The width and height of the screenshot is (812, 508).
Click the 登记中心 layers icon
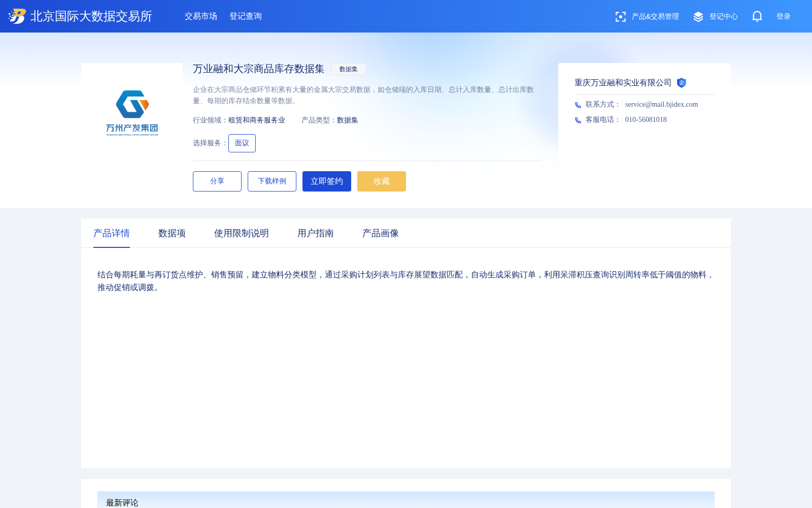pyautogui.click(x=698, y=17)
